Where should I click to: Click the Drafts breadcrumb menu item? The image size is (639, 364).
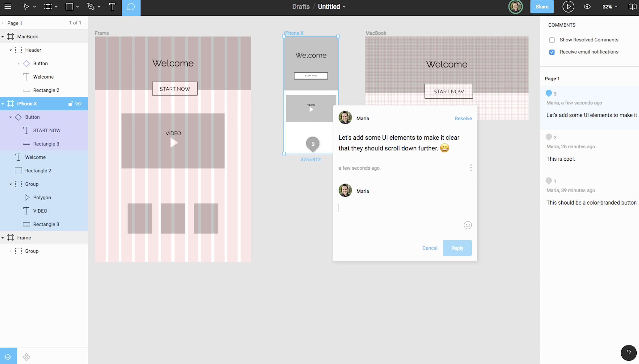(x=301, y=7)
